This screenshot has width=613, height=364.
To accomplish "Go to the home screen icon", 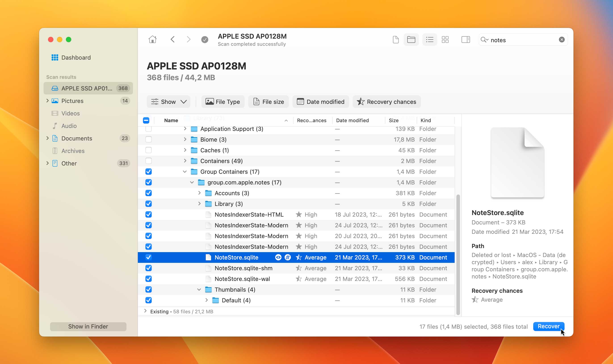I will 152,40.
